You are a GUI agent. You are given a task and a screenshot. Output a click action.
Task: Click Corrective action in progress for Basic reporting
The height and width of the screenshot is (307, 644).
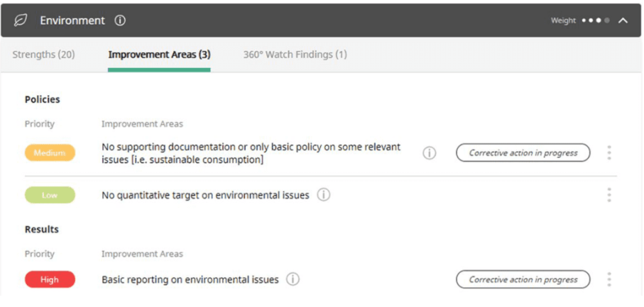point(523,279)
